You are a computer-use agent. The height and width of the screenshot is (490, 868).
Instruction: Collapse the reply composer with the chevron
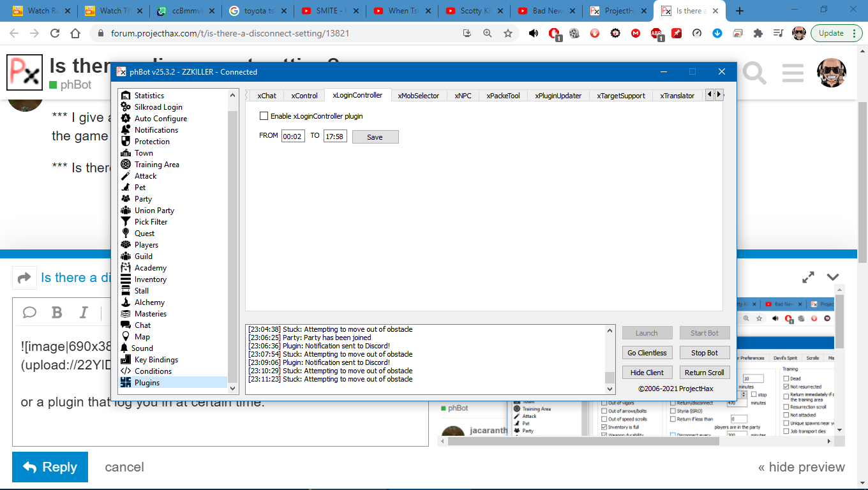point(833,277)
